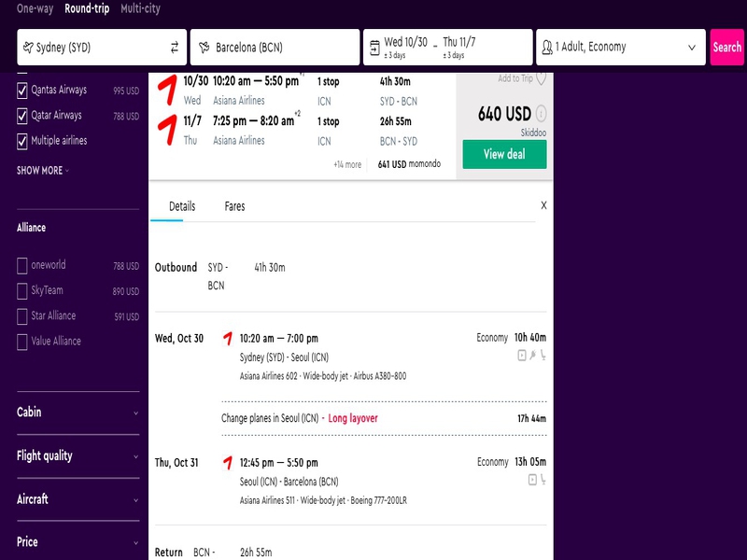Click the power outlet icon for Sydney-Seoul flight
This screenshot has height=560, width=747.
pos(532,355)
